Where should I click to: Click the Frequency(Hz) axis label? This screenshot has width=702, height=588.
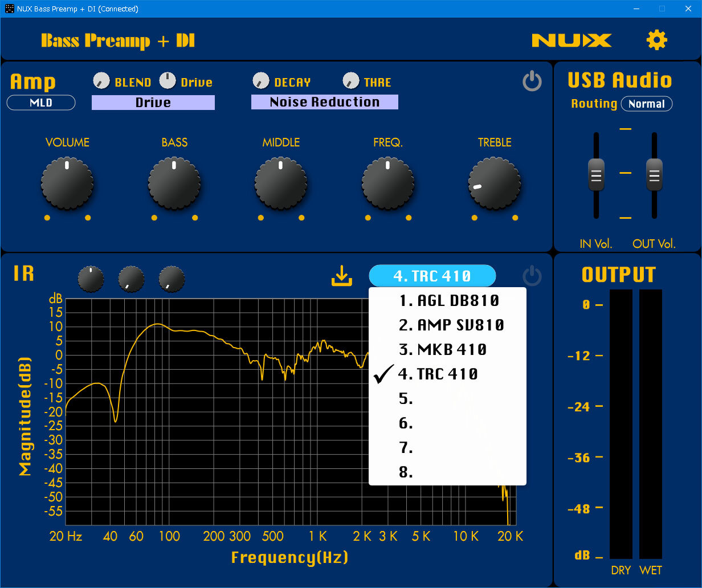(x=289, y=557)
